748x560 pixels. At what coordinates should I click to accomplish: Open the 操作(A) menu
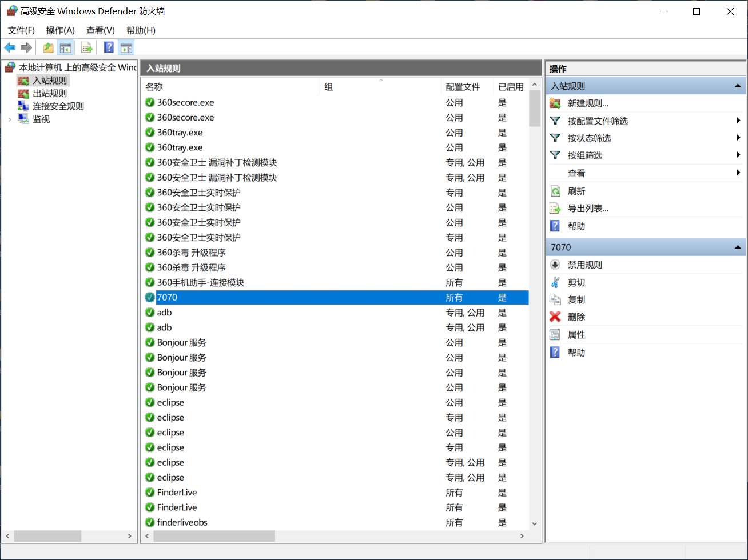coord(61,30)
